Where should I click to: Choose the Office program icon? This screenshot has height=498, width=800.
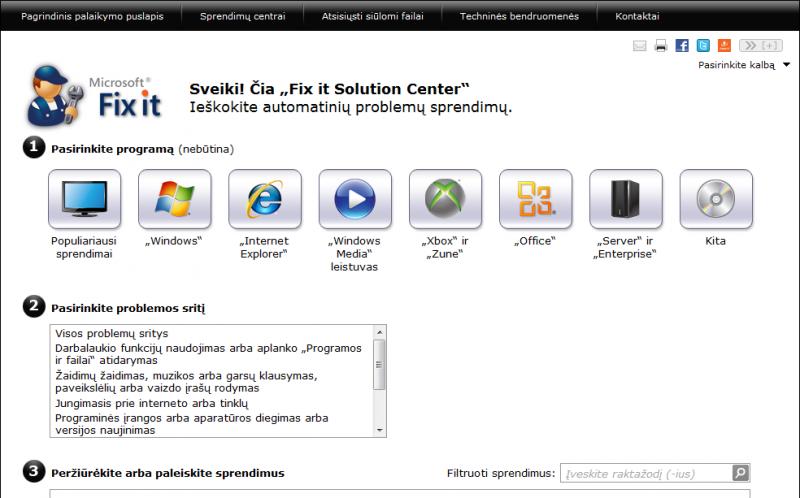(x=536, y=199)
